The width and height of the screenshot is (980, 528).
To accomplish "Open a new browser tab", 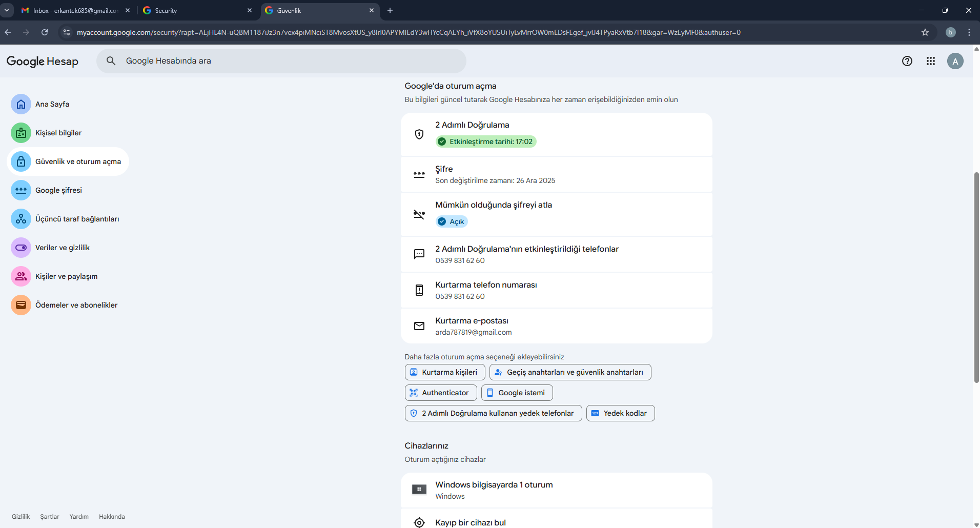I will tap(390, 10).
